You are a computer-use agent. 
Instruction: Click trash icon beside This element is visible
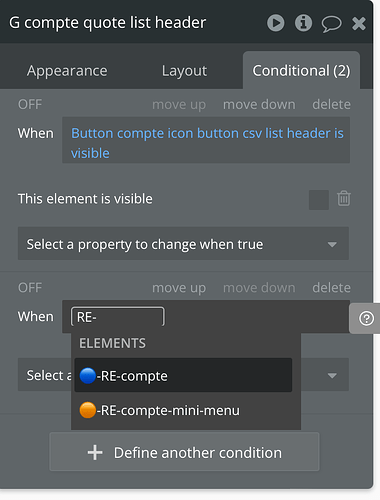[x=344, y=199]
